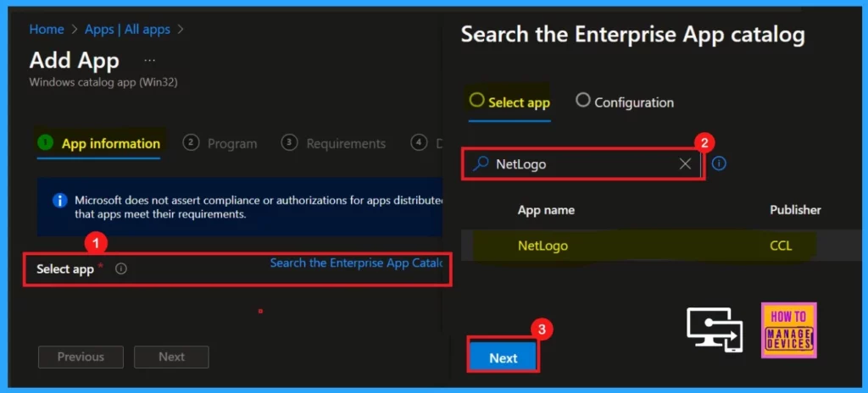Open Search the Enterprise App Catalog link

point(356,263)
